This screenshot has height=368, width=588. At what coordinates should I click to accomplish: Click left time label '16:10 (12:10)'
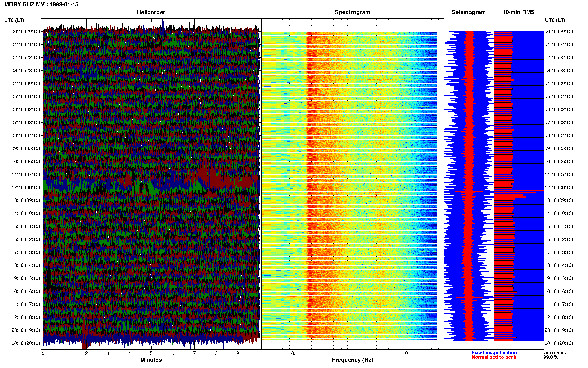26,239
